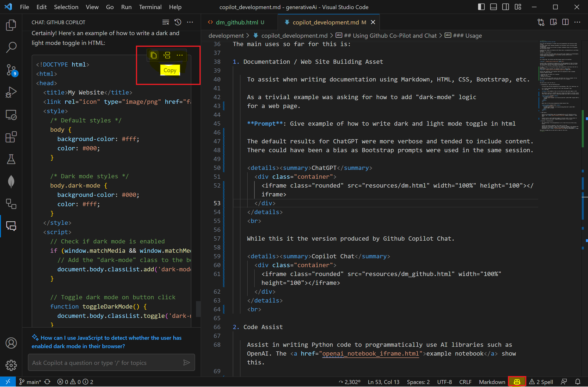Open the Manage gear icon
The height and width of the screenshot is (387, 588).
11,366
